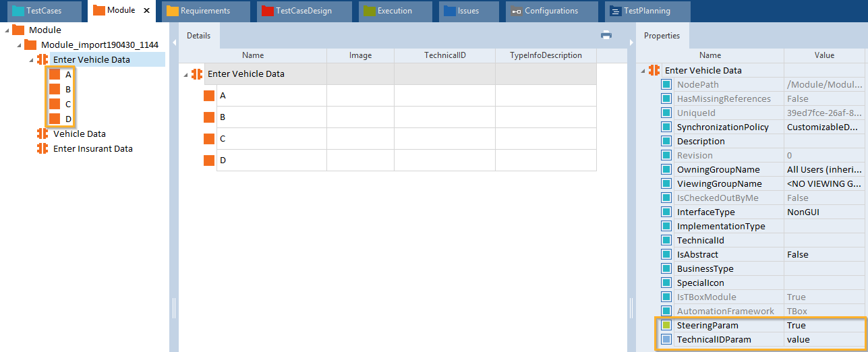
Task: Close the Module tab
Action: pyautogui.click(x=146, y=11)
